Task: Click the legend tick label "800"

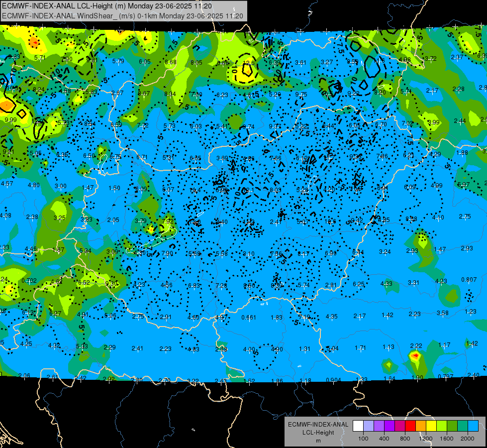Action: [x=405, y=439]
